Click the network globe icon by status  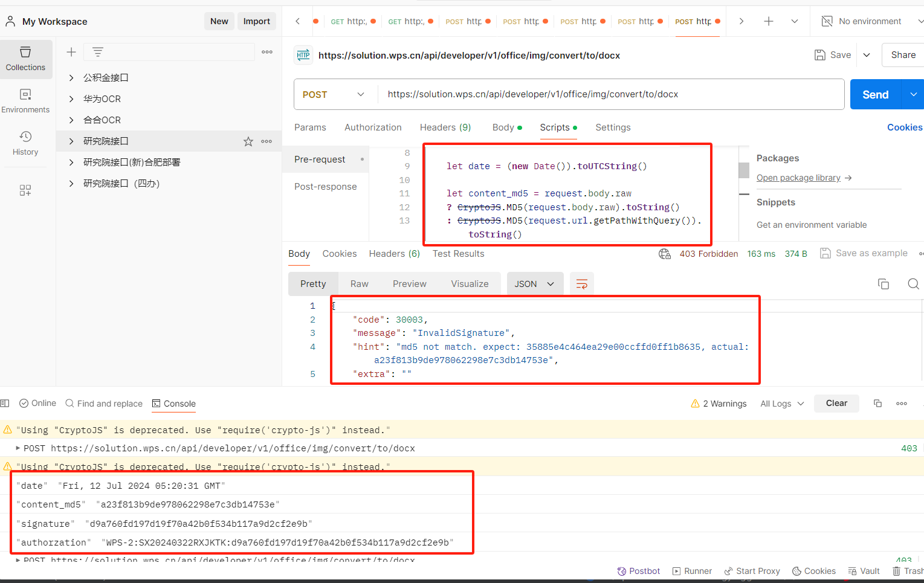tap(665, 254)
